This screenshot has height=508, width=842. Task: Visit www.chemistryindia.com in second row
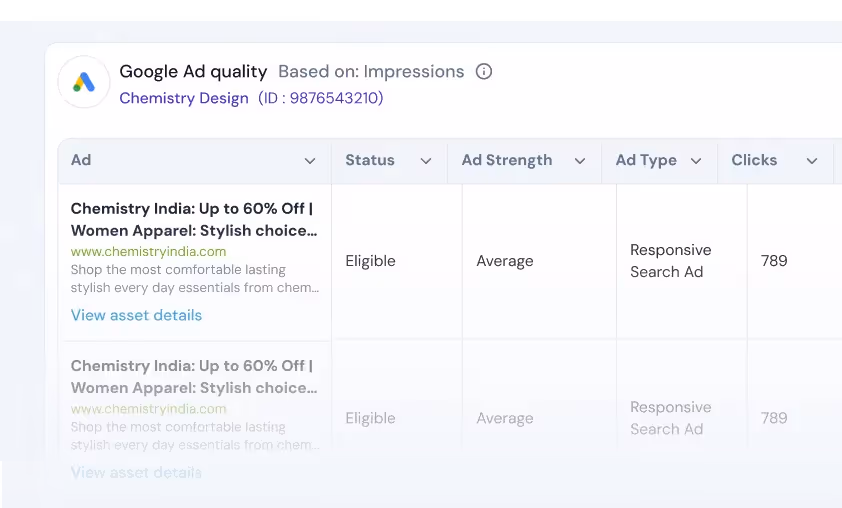[148, 409]
